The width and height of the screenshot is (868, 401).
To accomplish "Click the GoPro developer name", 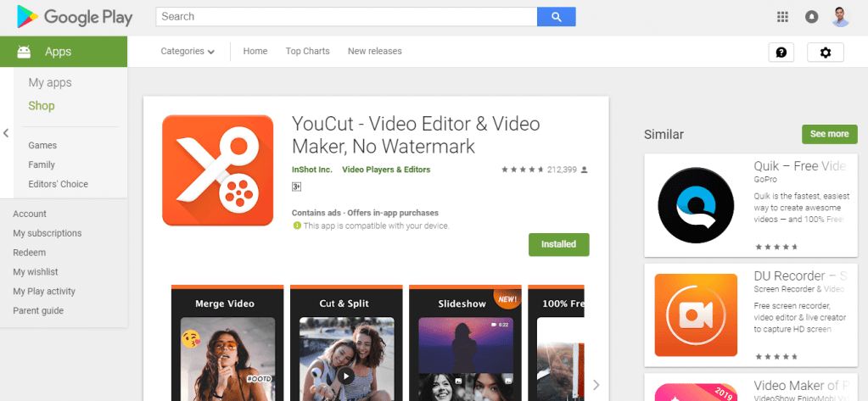I will [x=765, y=180].
